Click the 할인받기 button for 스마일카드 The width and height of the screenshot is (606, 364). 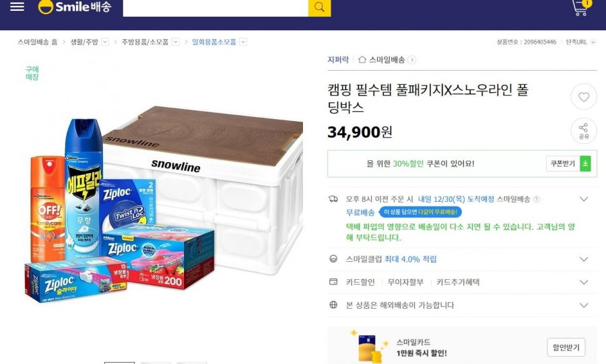(x=566, y=347)
